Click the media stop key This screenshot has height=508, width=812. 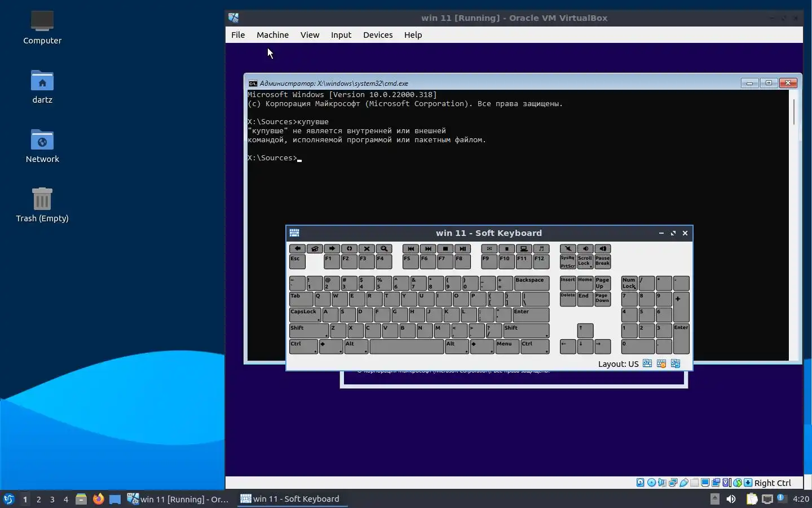point(445,248)
